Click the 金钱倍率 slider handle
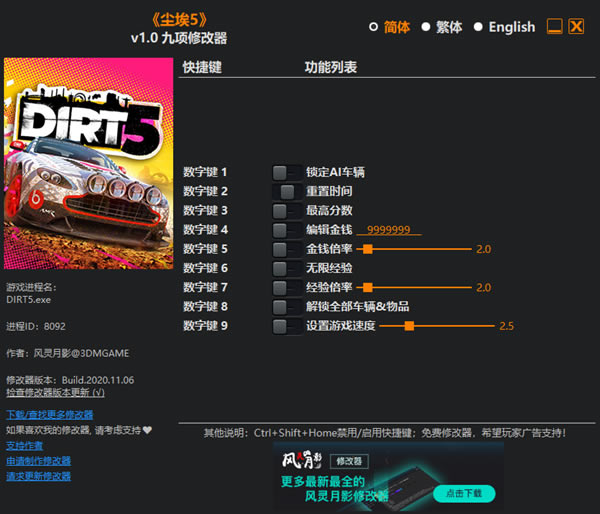This screenshot has height=514, width=600. pos(367,249)
